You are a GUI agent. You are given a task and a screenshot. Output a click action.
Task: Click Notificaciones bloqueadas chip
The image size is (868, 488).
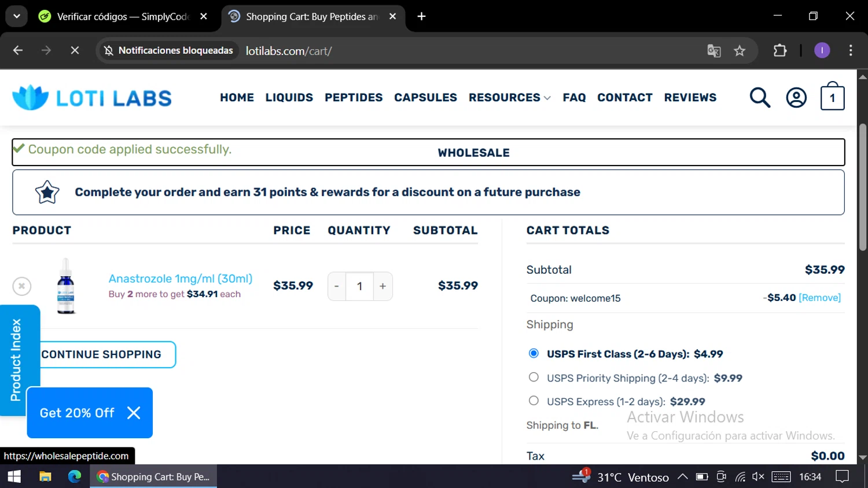[x=168, y=50]
